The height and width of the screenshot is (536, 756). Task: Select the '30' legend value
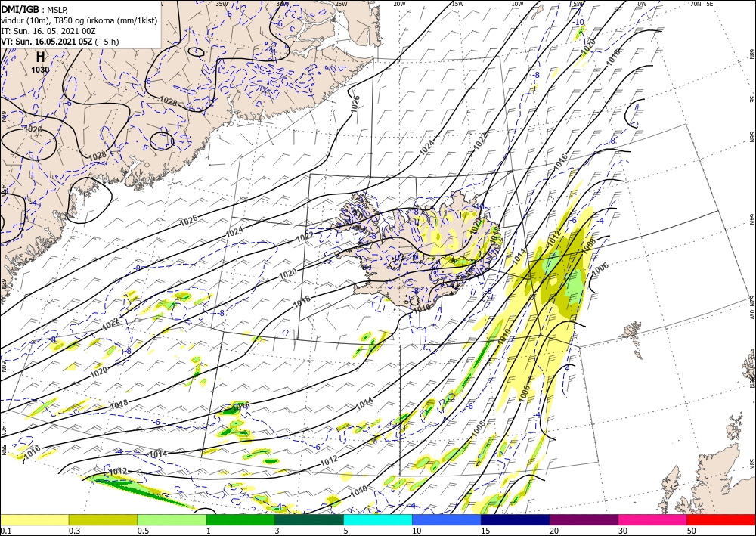click(623, 531)
